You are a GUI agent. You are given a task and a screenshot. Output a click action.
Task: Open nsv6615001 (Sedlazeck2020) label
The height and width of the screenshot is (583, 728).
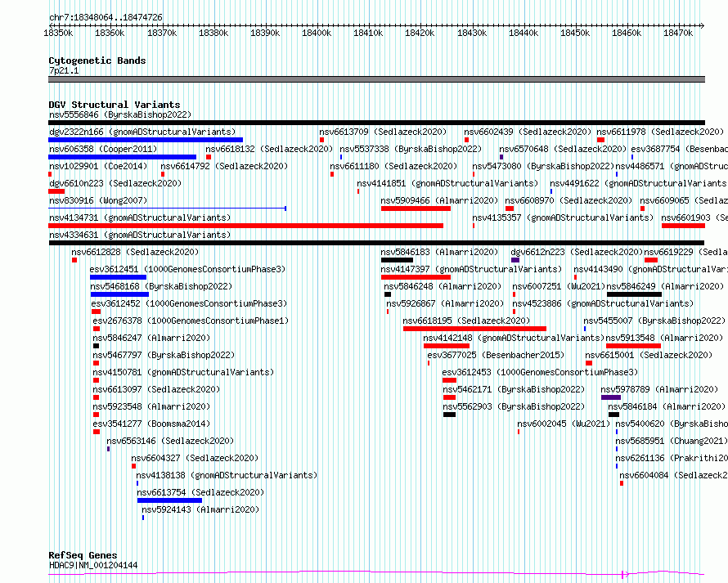point(649,355)
